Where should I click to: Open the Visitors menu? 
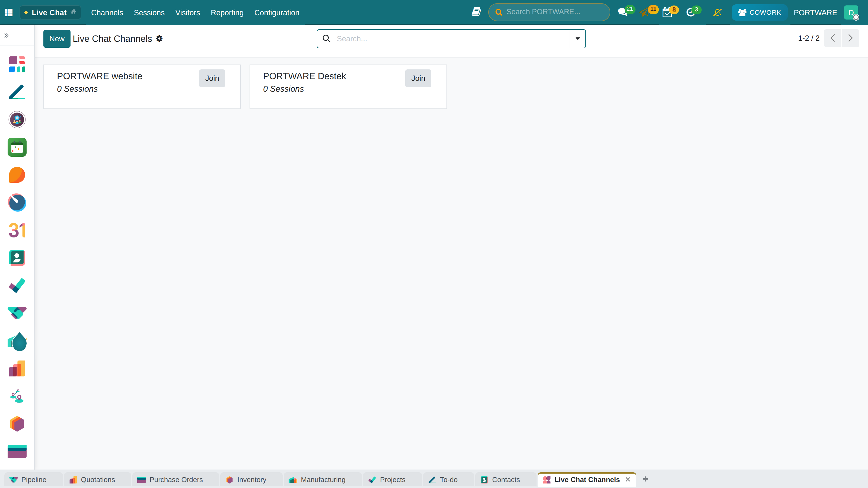pos(188,12)
